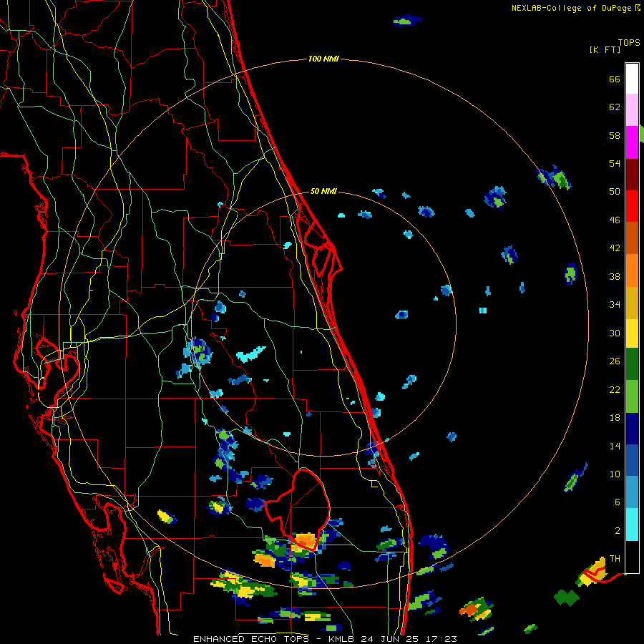Click the 42 legend value

pos(615,248)
